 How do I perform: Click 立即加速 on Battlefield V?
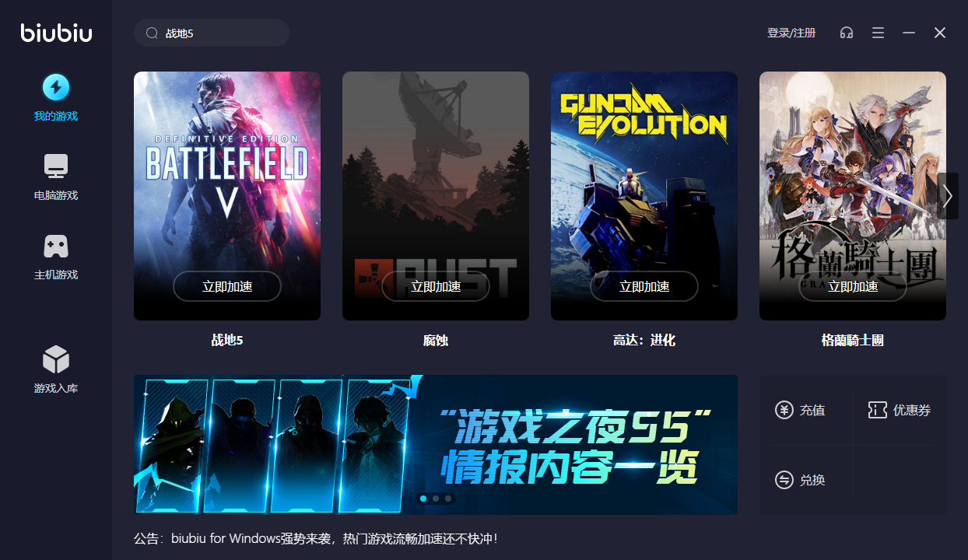click(x=227, y=286)
